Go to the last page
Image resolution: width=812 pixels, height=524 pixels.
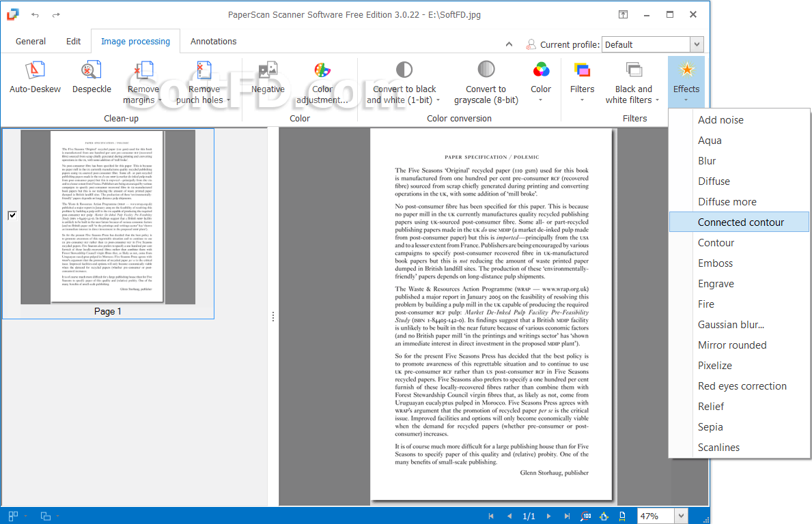[567, 516]
